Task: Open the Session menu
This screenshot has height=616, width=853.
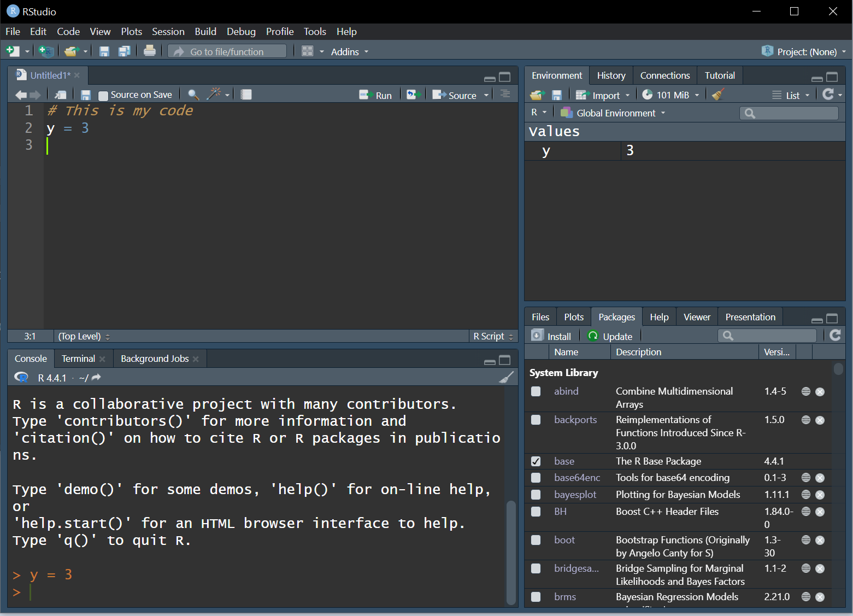Action: (x=168, y=32)
